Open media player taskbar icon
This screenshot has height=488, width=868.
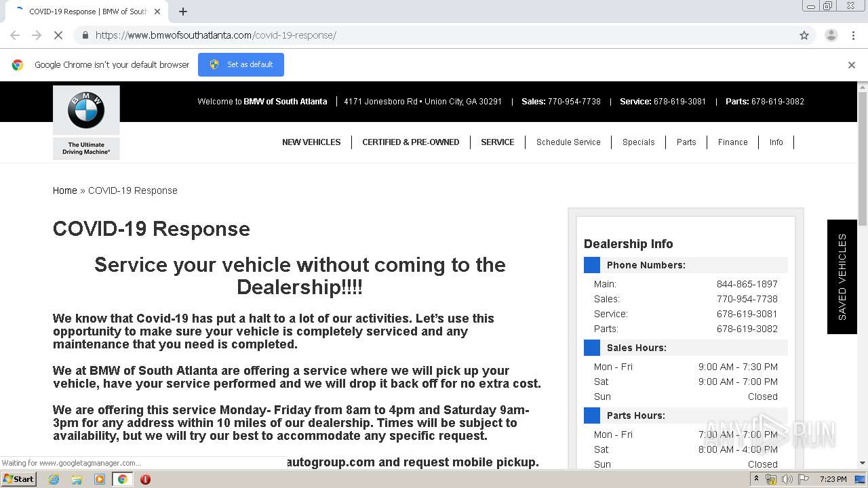(100, 479)
